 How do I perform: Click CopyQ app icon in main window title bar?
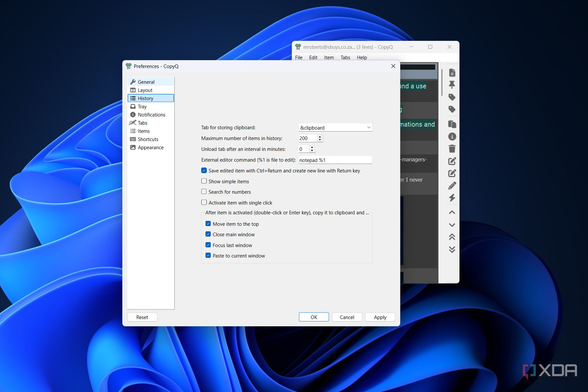click(298, 47)
